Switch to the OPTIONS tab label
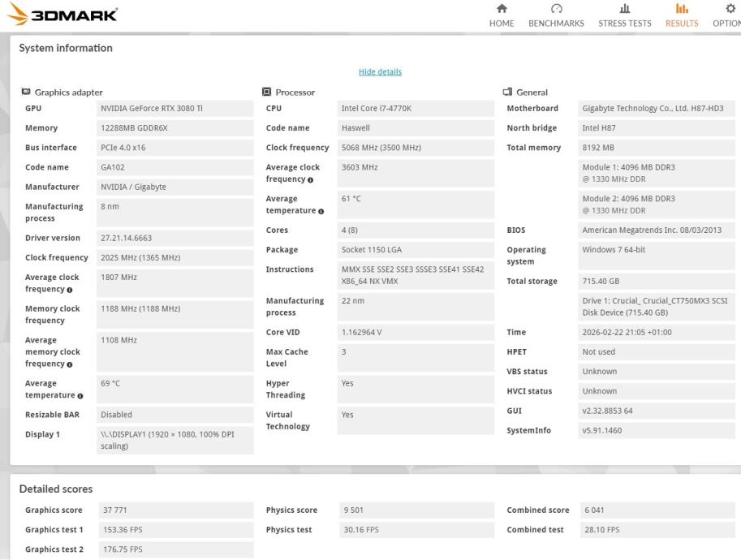741x560 pixels. coord(727,24)
